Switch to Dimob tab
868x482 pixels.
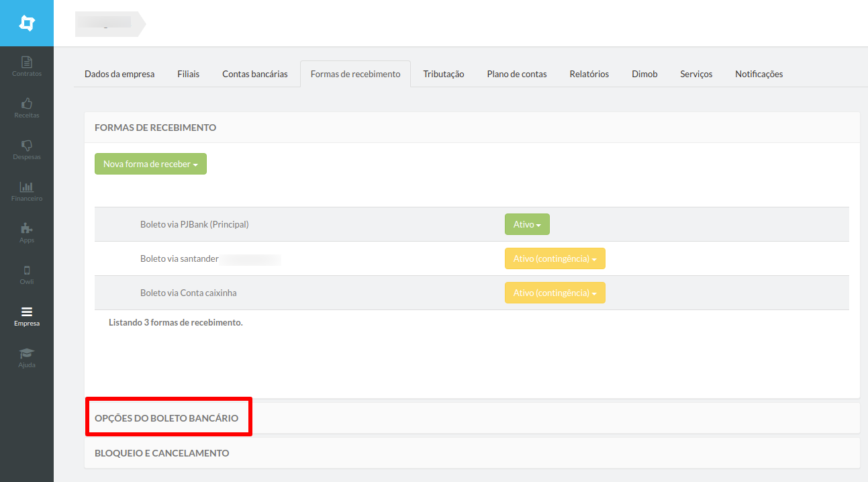tap(644, 74)
